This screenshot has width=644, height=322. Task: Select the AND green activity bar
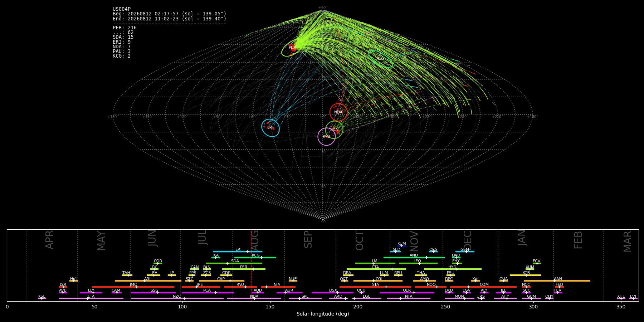[x=414, y=258]
